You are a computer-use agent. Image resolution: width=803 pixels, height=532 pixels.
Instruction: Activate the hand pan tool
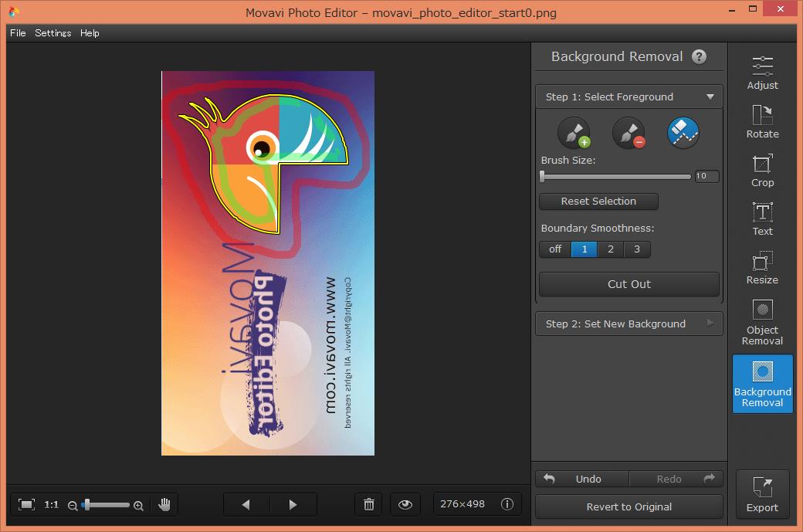[x=164, y=504]
